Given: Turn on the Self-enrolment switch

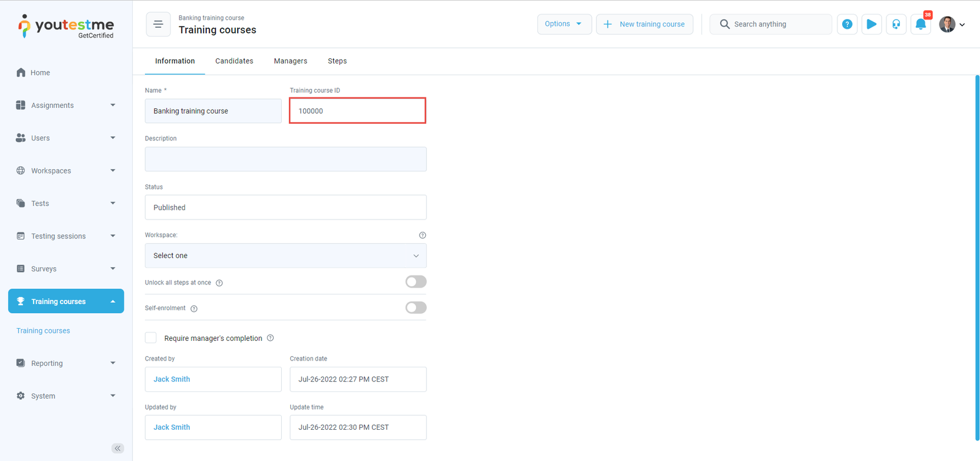Looking at the screenshot, I should click(x=415, y=308).
